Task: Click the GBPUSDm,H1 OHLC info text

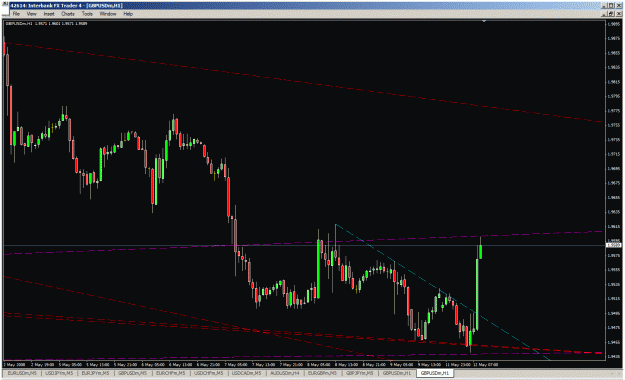Action: click(46, 24)
